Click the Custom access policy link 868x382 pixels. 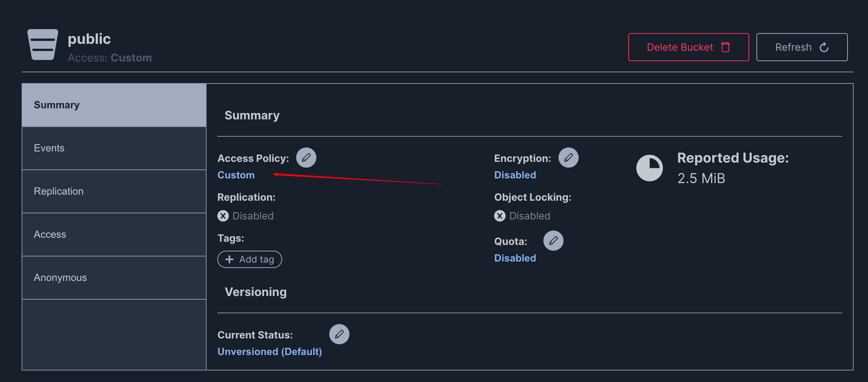236,175
